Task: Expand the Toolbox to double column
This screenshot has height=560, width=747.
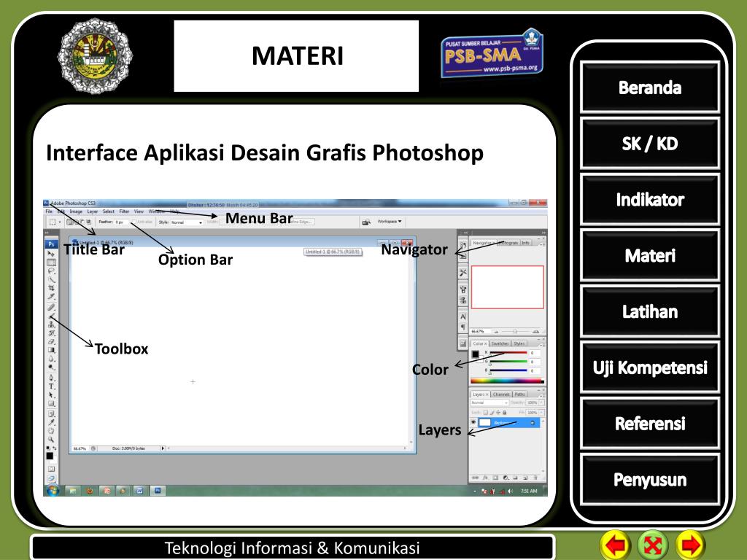Action: (47, 233)
